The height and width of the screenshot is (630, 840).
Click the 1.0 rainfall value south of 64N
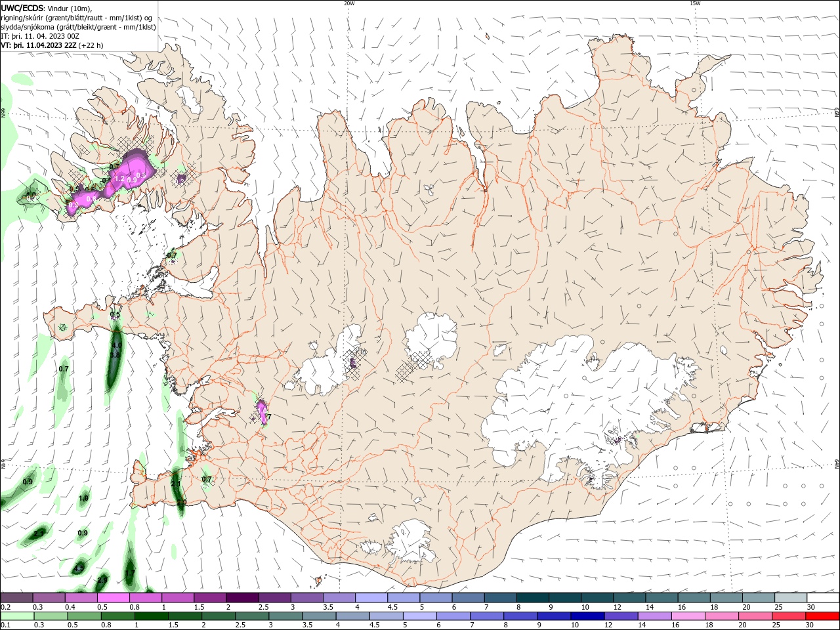(x=83, y=498)
